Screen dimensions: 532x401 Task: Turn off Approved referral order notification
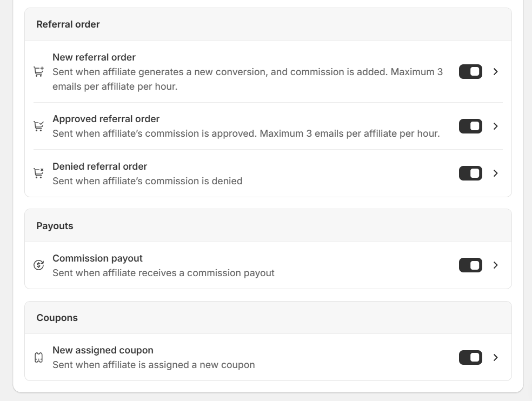coord(470,126)
